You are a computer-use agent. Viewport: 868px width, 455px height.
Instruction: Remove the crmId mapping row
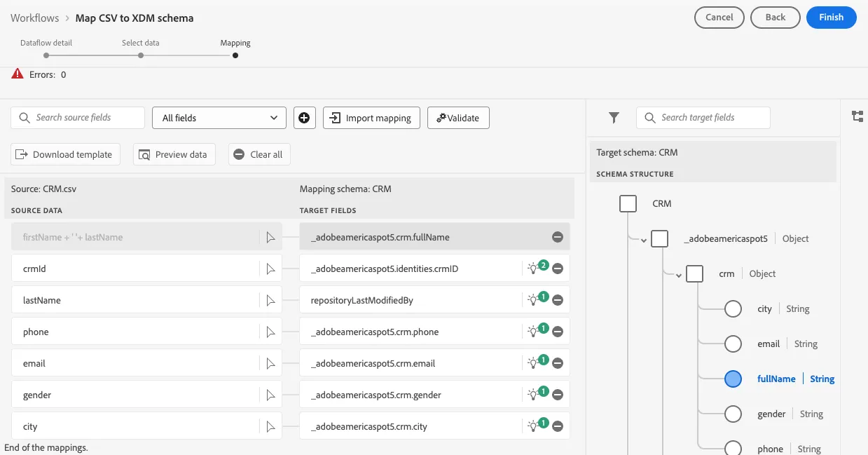(x=558, y=269)
